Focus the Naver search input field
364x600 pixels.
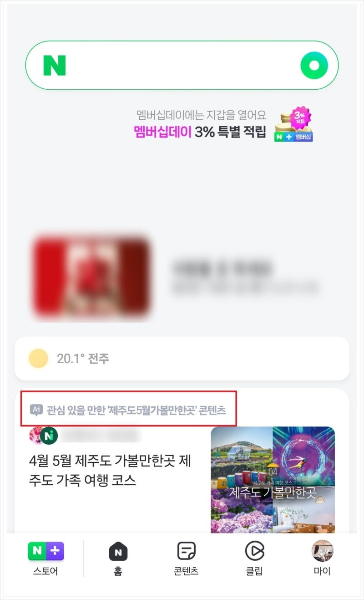pyautogui.click(x=182, y=66)
